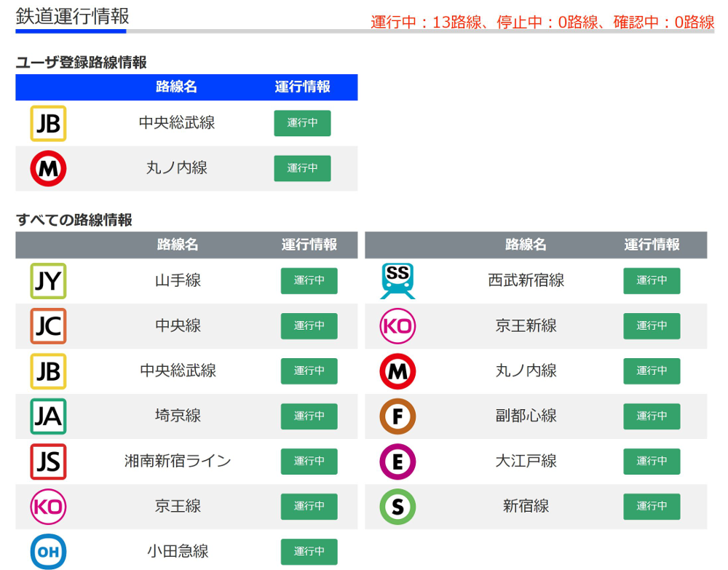The image size is (728, 570).
Task: Click the red operating-status summary text
Action: 542,23
